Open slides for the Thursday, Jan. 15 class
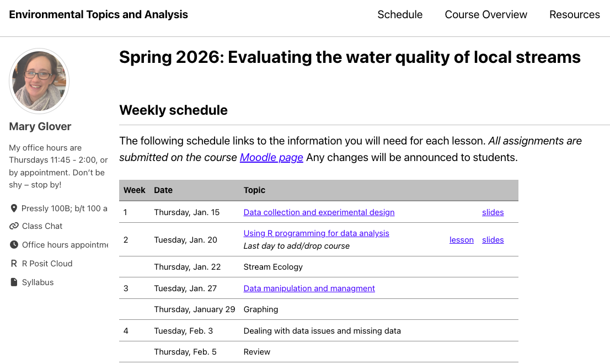610x364 pixels. pyautogui.click(x=493, y=212)
